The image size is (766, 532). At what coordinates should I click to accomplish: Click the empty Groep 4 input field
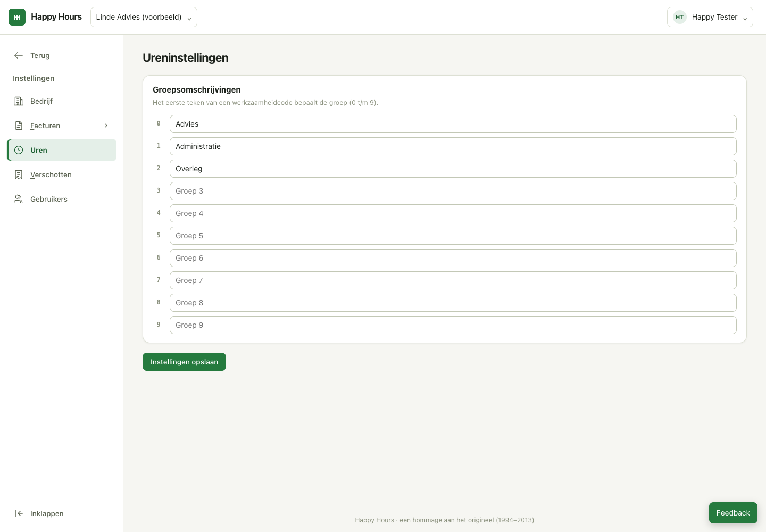coord(453,213)
